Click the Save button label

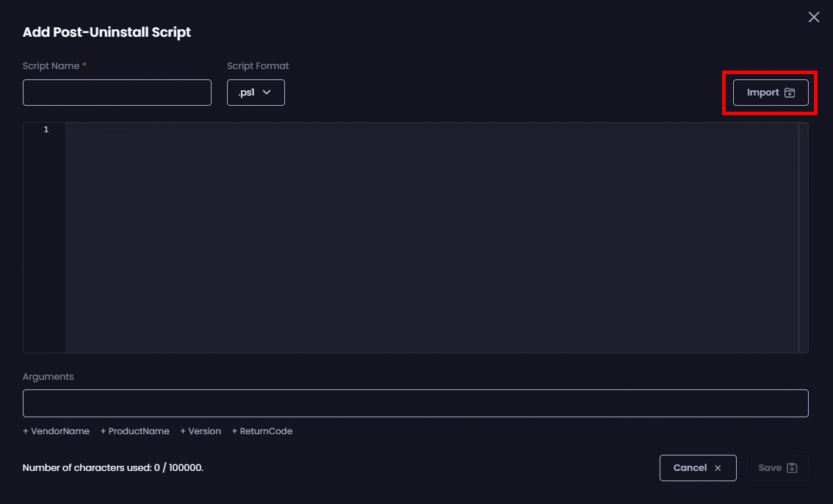(x=769, y=468)
